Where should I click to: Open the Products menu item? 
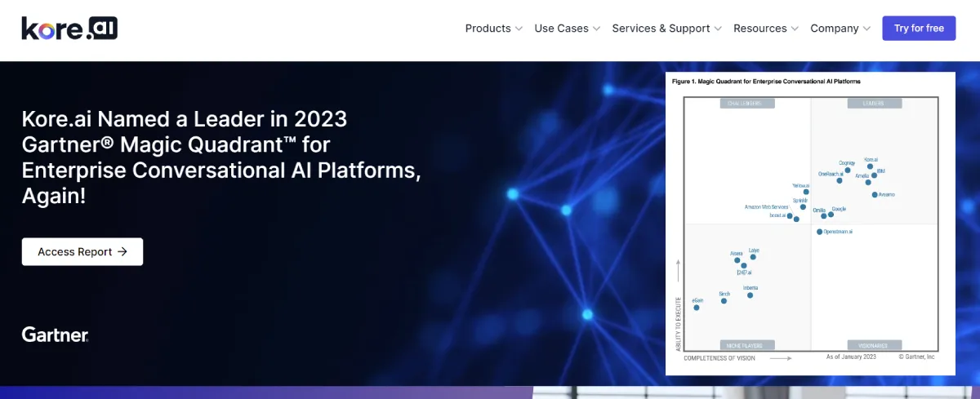click(x=488, y=29)
